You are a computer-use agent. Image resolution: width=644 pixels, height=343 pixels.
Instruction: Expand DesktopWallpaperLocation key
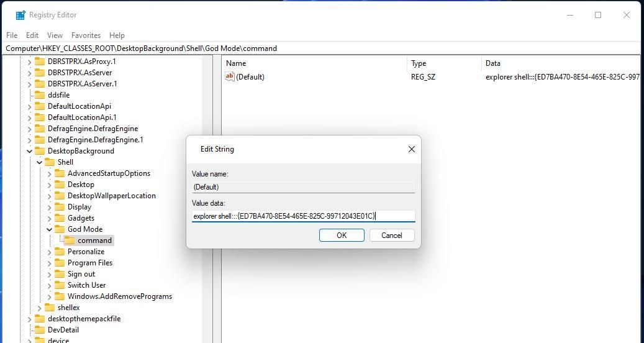coord(49,196)
